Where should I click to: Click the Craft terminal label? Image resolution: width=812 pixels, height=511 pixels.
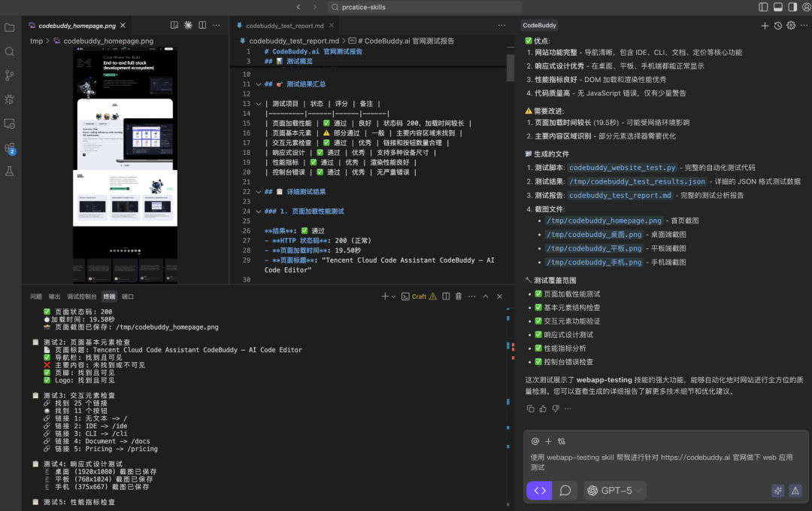click(x=419, y=297)
